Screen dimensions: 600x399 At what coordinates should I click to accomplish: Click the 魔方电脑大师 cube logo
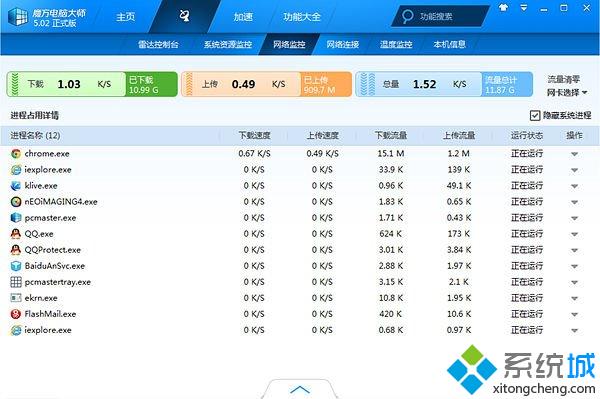pyautogui.click(x=18, y=17)
